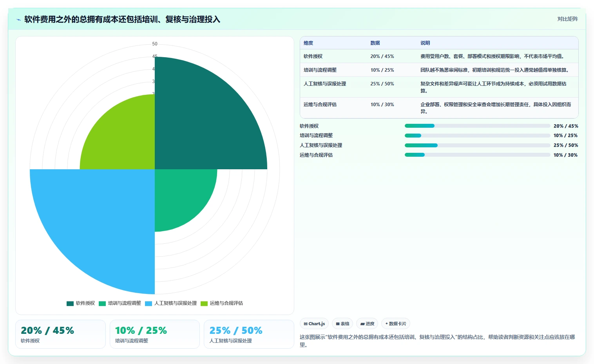
Task: Click the 软件授权 progress bar
Action: tap(477, 126)
